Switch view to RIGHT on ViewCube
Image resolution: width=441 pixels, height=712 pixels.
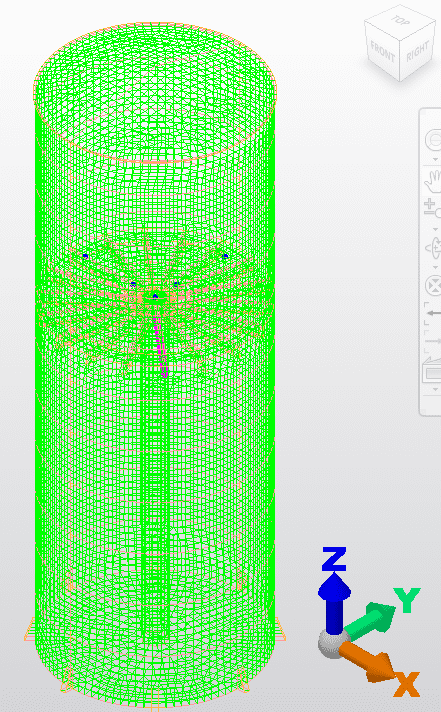416,53
